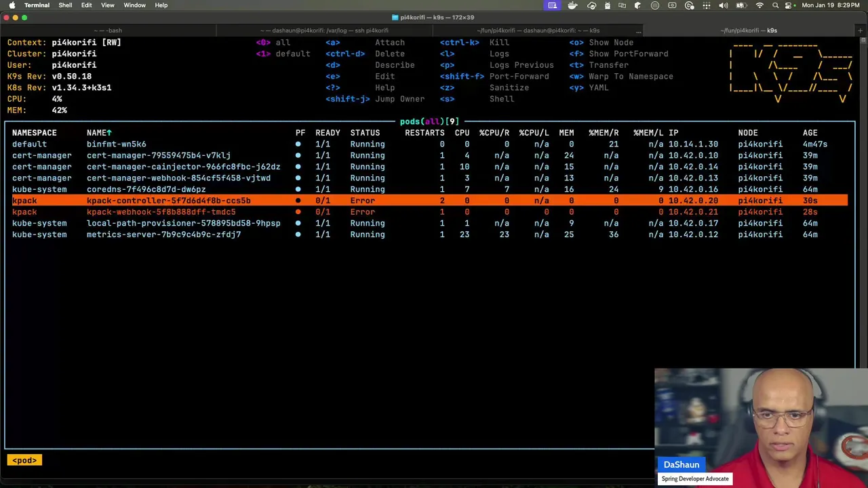Open Docker whale menu bar icon
This screenshot has height=488, width=868.
pos(573,5)
